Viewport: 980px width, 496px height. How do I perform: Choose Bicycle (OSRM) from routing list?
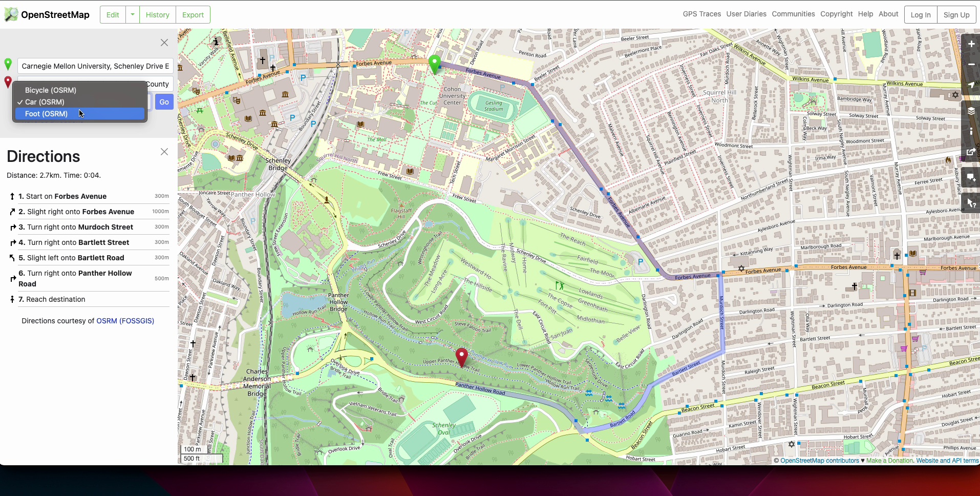(x=51, y=90)
